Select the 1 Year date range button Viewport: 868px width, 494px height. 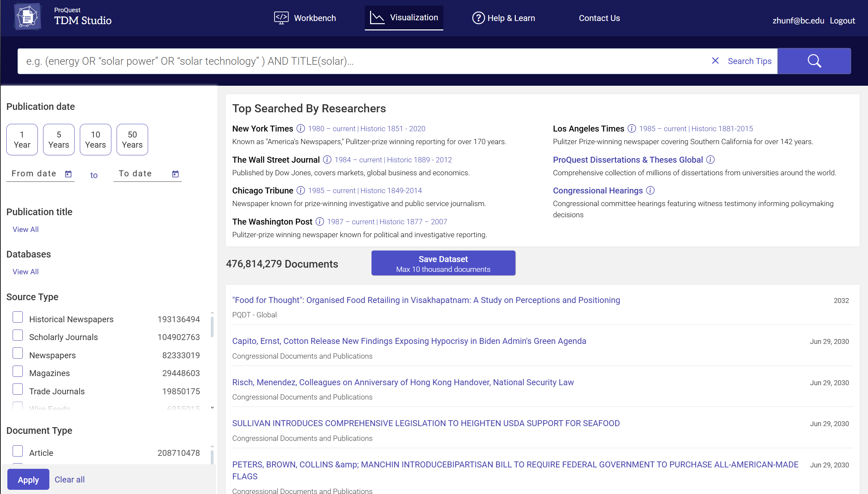[22, 140]
